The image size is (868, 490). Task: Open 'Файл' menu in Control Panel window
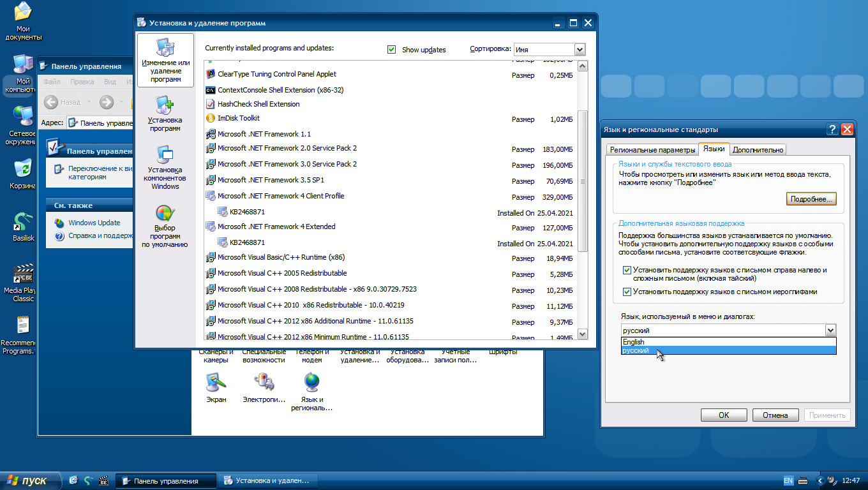52,82
